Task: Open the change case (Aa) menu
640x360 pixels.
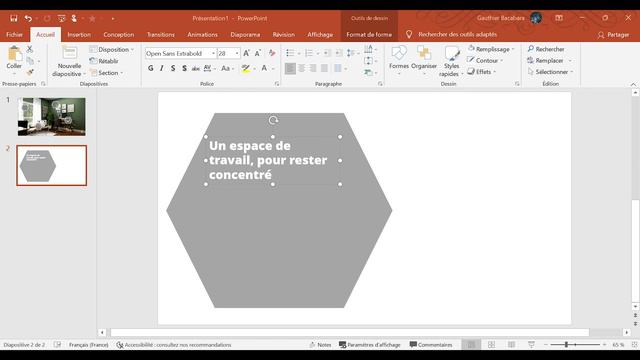Action: 227,68
